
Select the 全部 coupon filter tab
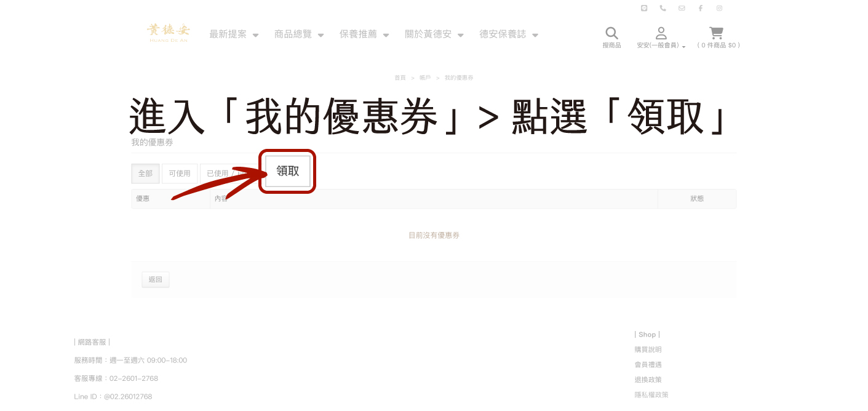tap(145, 174)
